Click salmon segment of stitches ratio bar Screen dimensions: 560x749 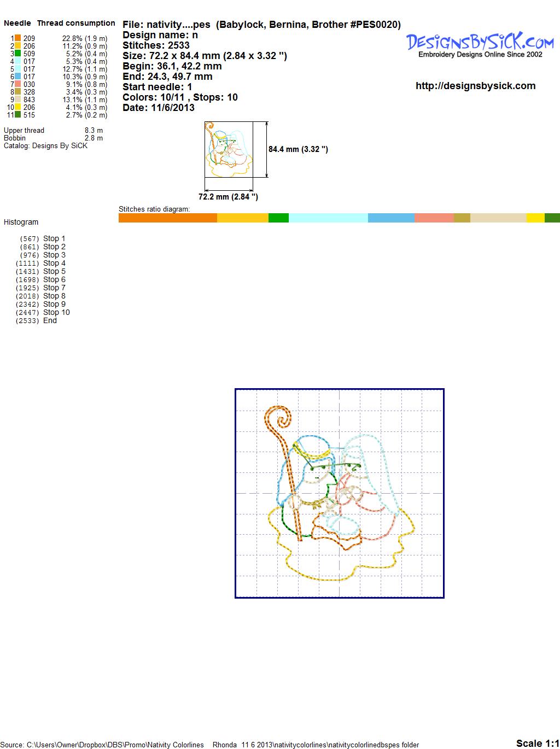coord(434,218)
